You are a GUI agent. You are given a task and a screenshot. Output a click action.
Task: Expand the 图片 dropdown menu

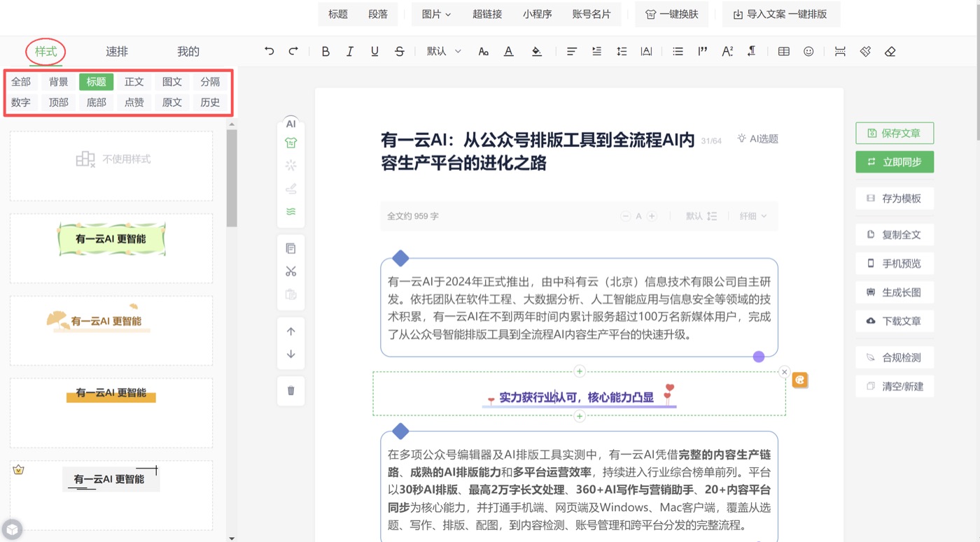(436, 14)
